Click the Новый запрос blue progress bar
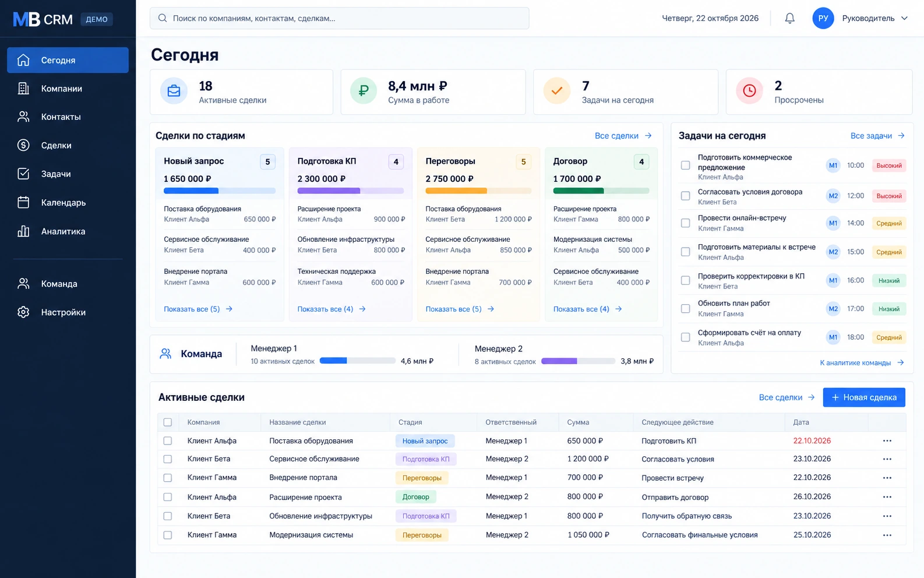 coord(220,191)
